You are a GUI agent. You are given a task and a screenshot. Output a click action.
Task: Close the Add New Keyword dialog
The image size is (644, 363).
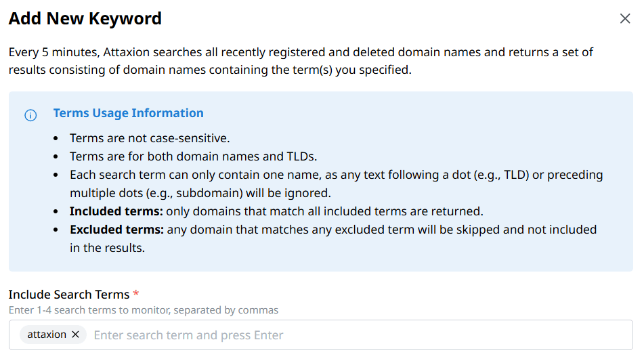[x=625, y=19]
